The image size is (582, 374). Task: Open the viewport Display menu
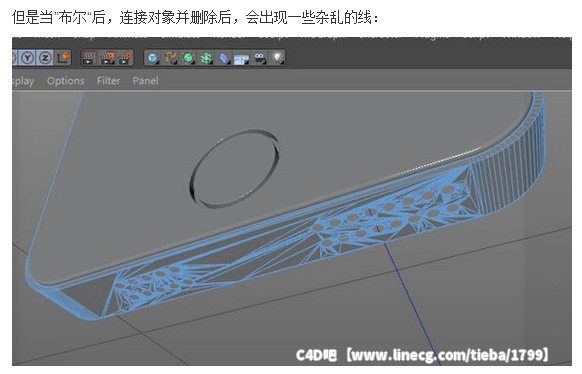pos(23,81)
